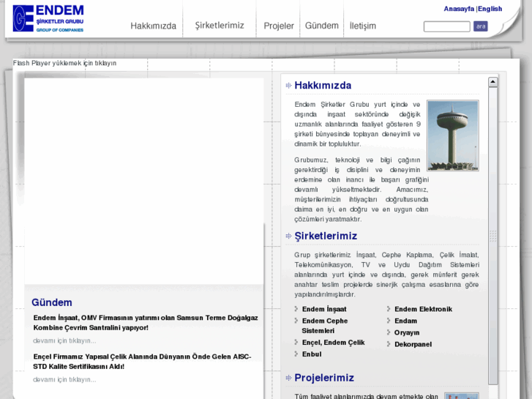
Task: Click arrow bullet next to Ençel, Endem Çelik
Action: click(x=296, y=342)
